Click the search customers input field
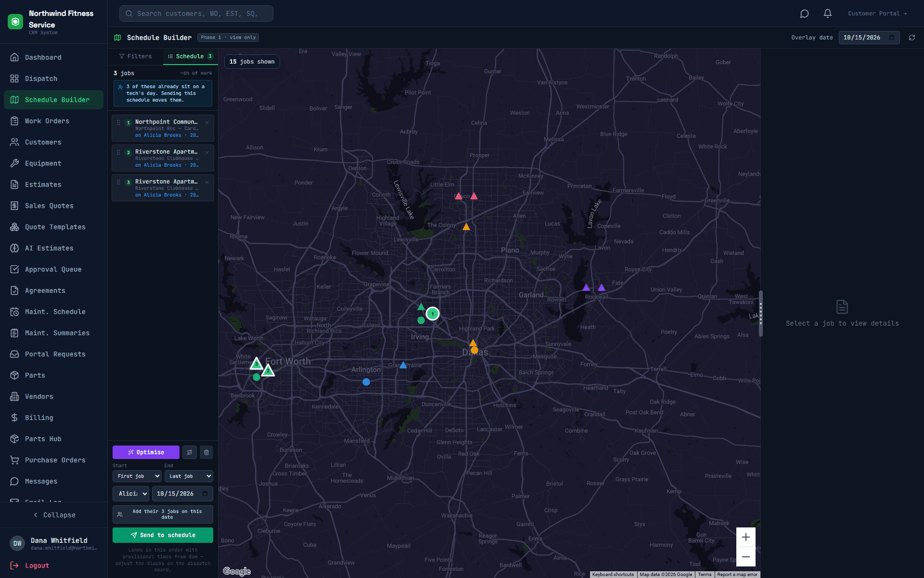 click(x=196, y=13)
